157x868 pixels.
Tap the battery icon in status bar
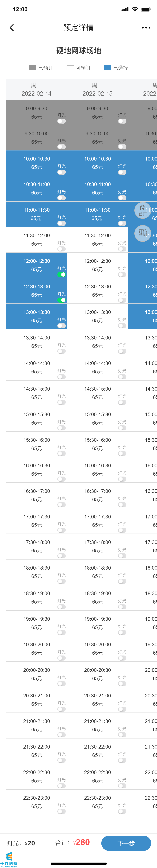(146, 9)
